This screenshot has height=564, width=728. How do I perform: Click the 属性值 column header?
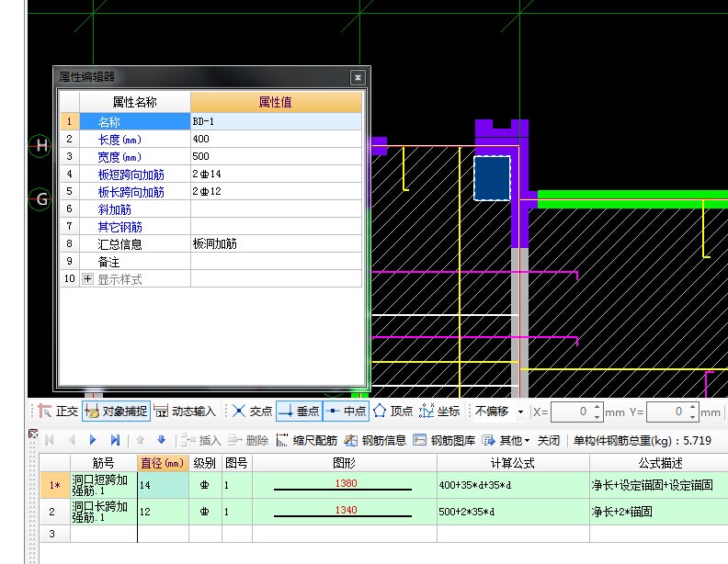pos(276,102)
